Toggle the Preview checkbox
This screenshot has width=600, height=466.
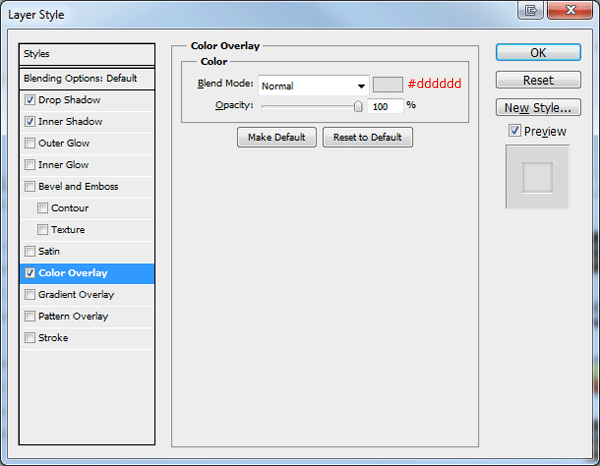(514, 131)
